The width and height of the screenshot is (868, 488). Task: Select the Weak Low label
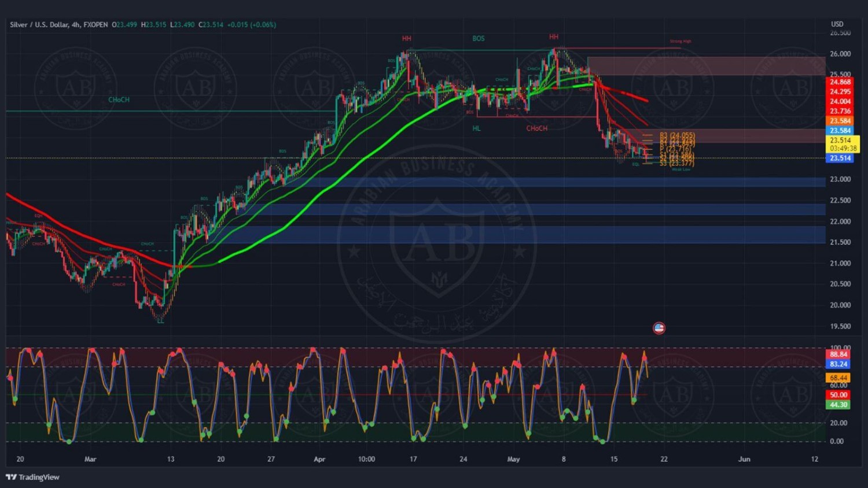pyautogui.click(x=681, y=169)
